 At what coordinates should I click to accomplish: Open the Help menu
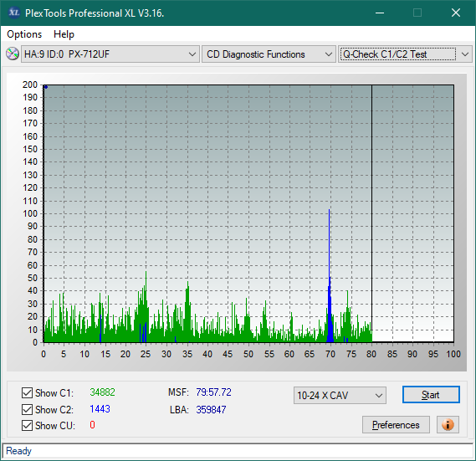tap(64, 34)
